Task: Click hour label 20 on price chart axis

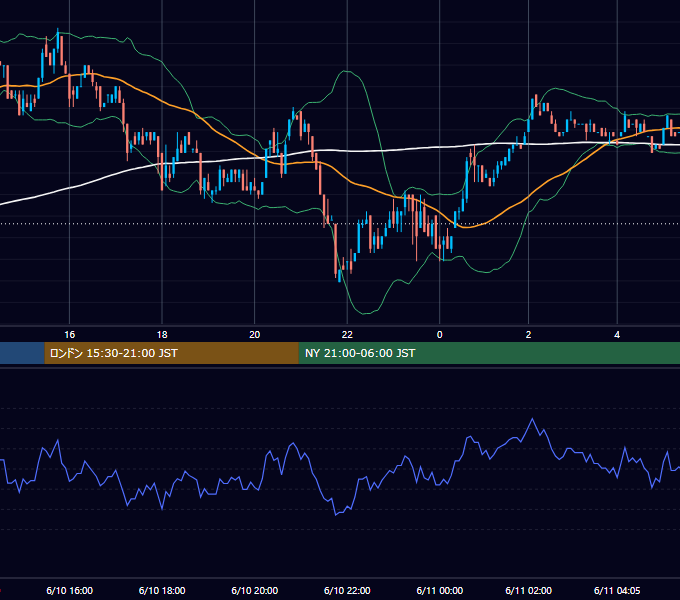Action: pyautogui.click(x=255, y=335)
